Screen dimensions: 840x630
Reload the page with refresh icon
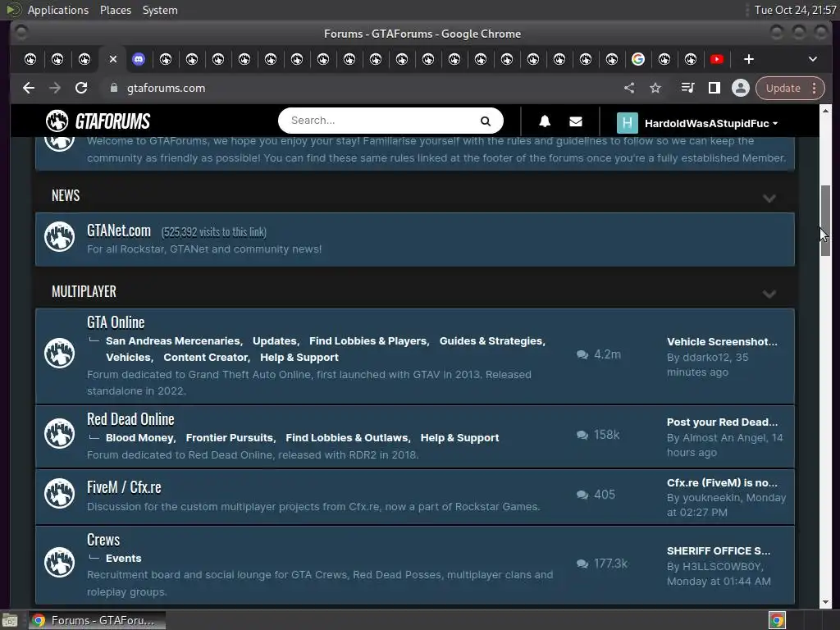point(81,88)
